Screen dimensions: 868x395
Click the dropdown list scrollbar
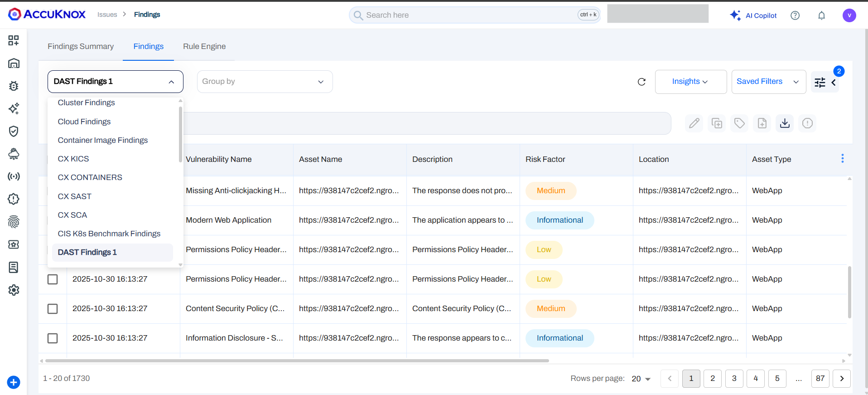pyautogui.click(x=180, y=134)
